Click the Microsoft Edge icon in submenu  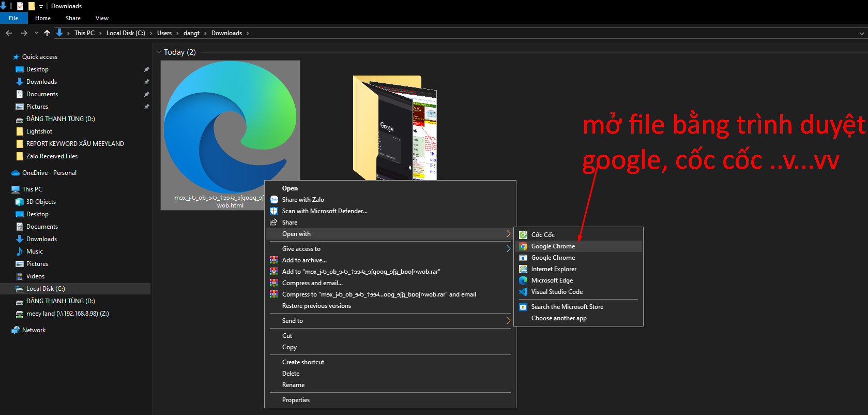coord(523,280)
